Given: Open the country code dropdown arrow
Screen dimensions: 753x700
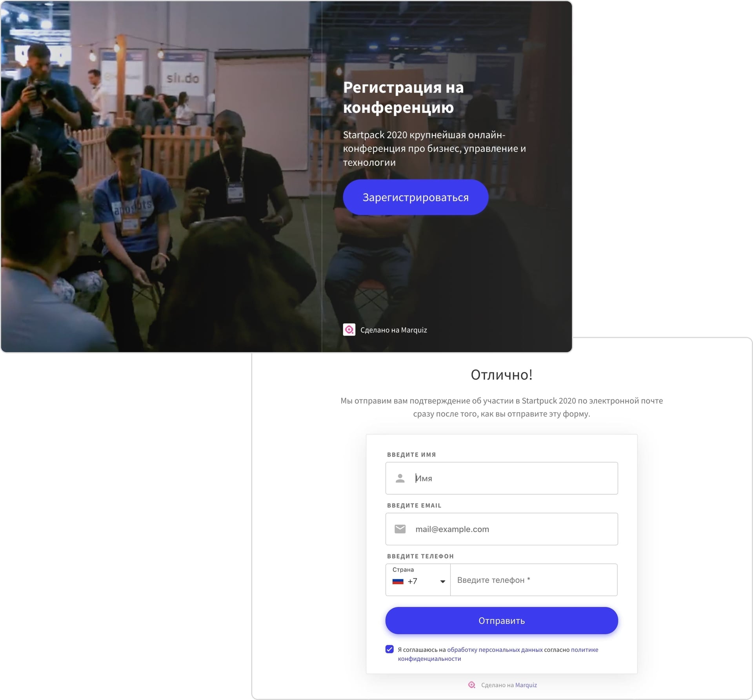Looking at the screenshot, I should tap(442, 581).
